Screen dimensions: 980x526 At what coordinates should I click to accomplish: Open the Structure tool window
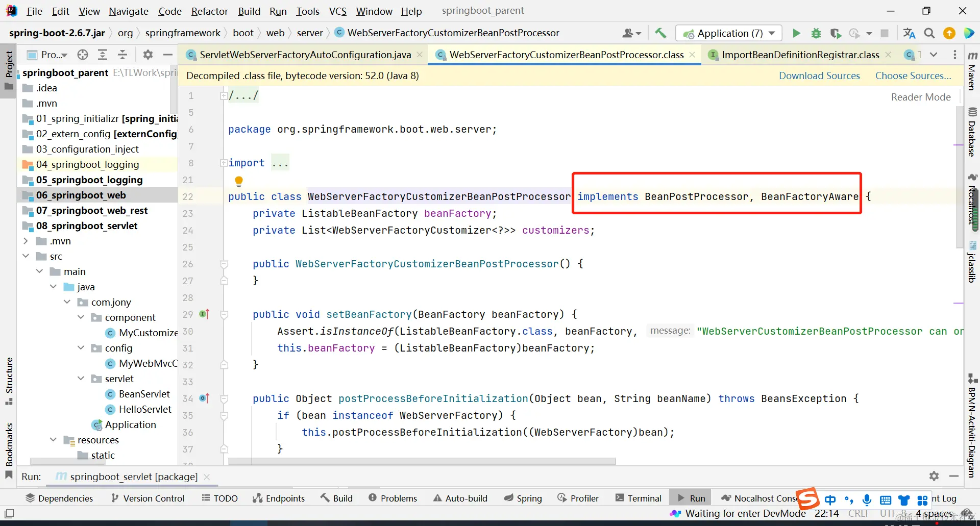point(9,381)
